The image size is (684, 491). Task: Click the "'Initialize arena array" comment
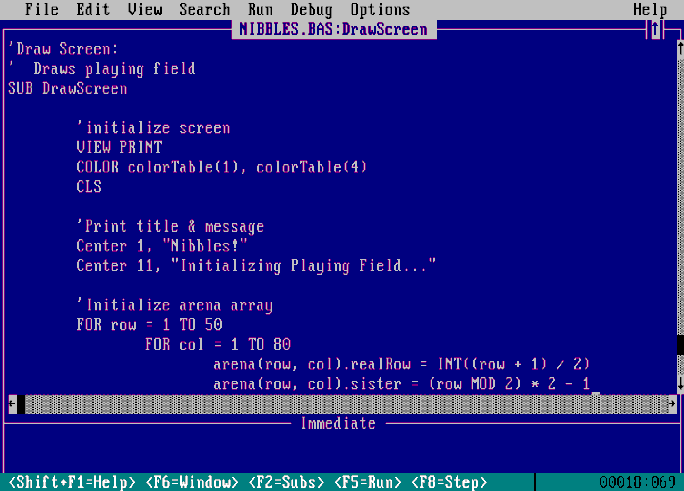pyautogui.click(x=174, y=305)
